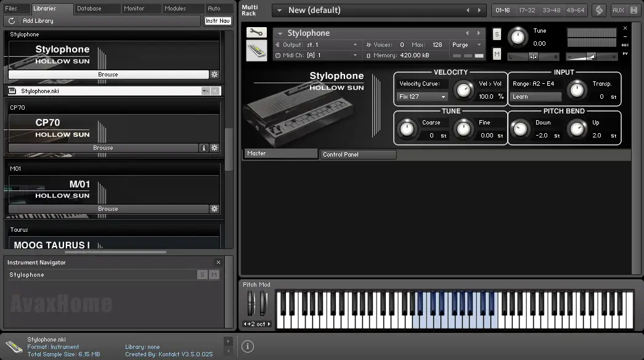Click the Stylophone.nki file icon
644x360 pixels.
[12, 91]
